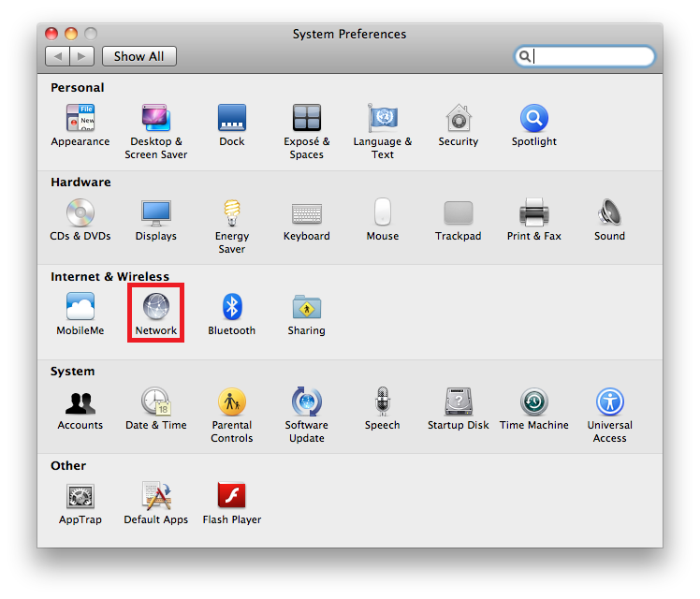Click the Show All button
Image resolution: width=700 pixels, height=599 pixels.
point(139,56)
